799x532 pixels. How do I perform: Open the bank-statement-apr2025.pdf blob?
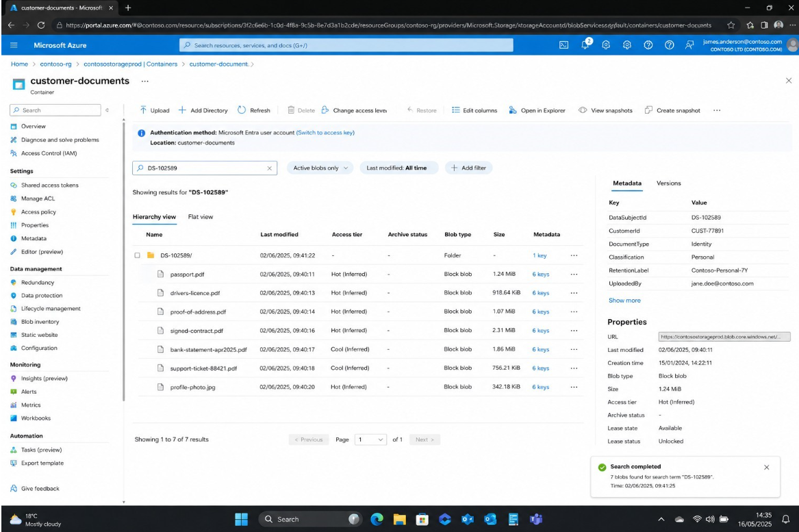coord(208,350)
